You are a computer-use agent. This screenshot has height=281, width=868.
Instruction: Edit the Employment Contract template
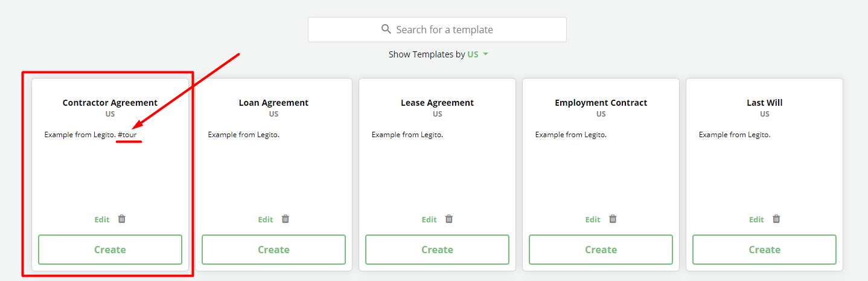pyautogui.click(x=593, y=220)
